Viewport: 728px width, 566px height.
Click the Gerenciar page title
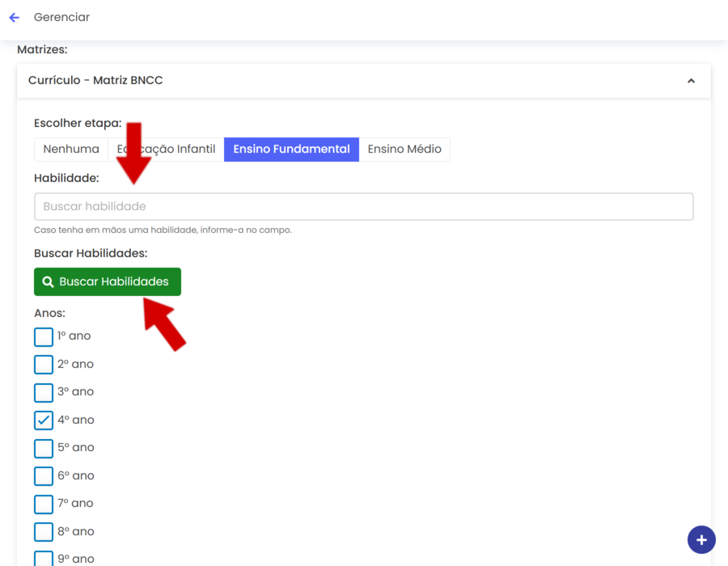61,17
